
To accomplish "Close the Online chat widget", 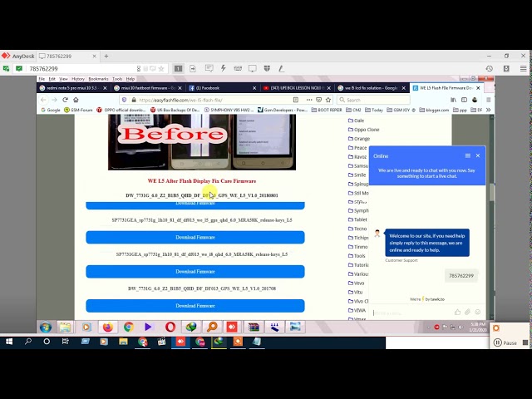I will 478,155.
